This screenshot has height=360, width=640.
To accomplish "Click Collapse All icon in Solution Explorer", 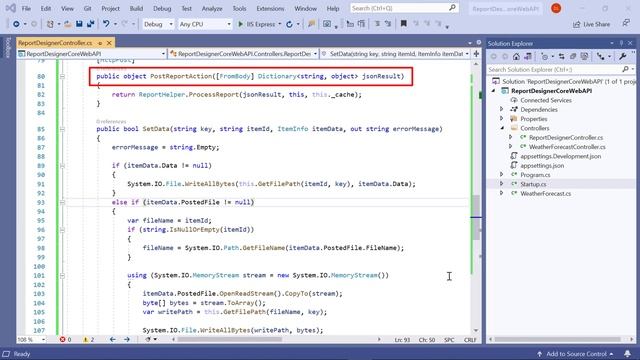I will click(x=573, y=57).
